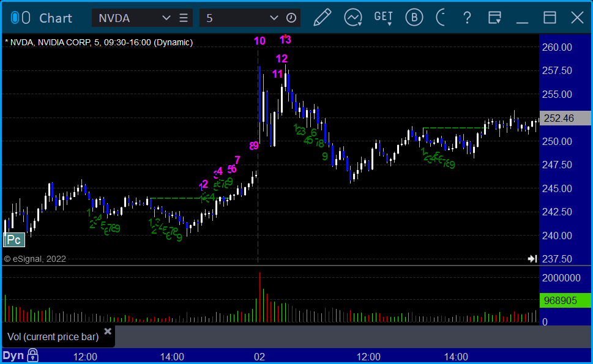This screenshot has height=364, width=593.
Task: Click the window linking icon beside Chart
Action: pos(20,18)
